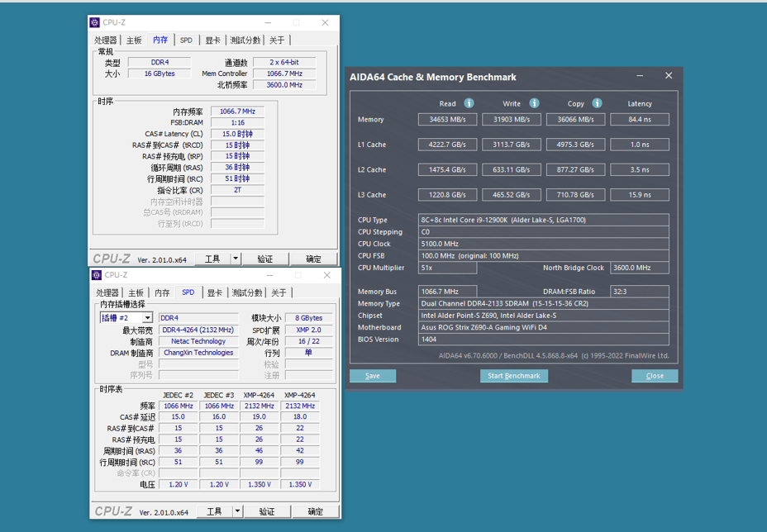Click the info icon beside the Read column
The image size is (767, 532).
(x=469, y=103)
